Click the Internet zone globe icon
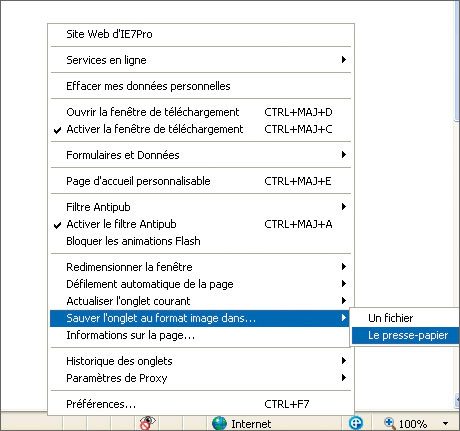This screenshot has height=431, width=460. click(x=219, y=423)
